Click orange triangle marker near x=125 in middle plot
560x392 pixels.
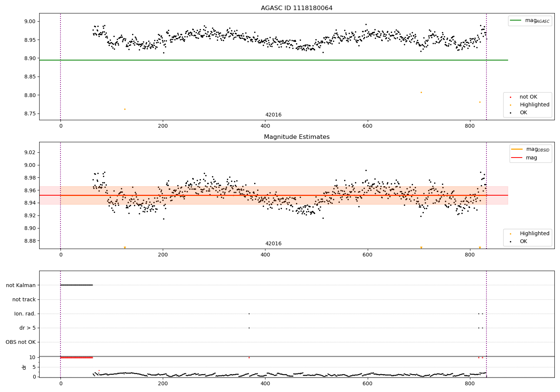click(125, 248)
